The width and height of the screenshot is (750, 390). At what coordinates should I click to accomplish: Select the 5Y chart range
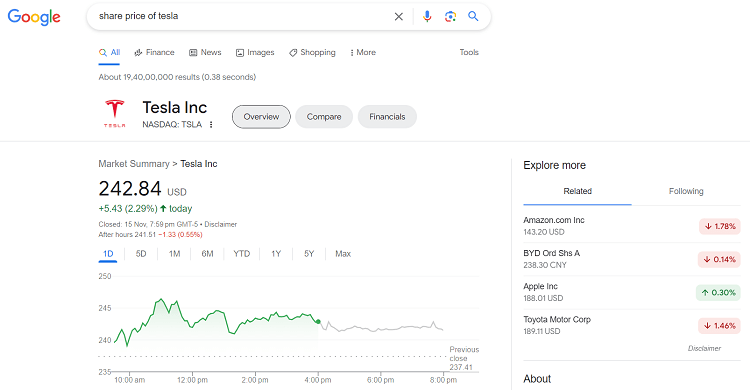(309, 254)
